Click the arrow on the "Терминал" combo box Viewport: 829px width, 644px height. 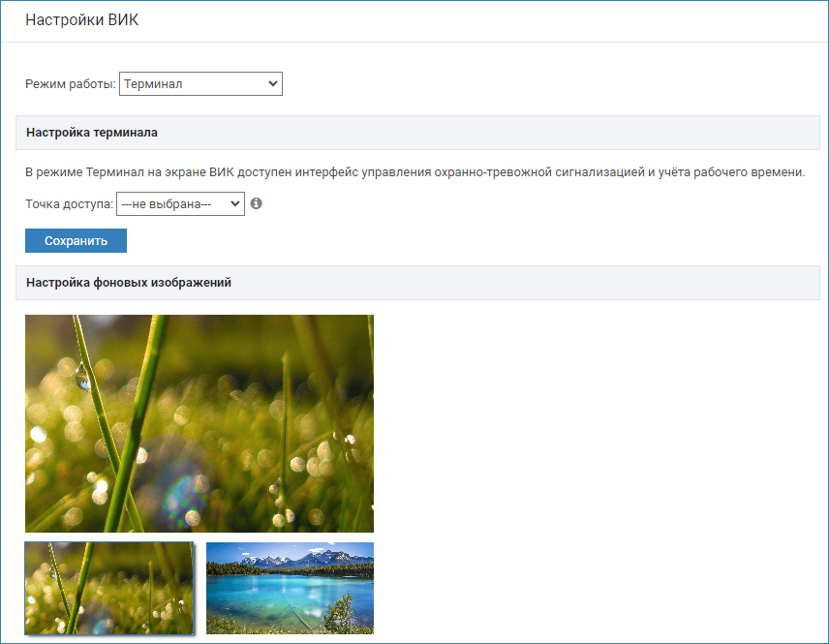271,84
